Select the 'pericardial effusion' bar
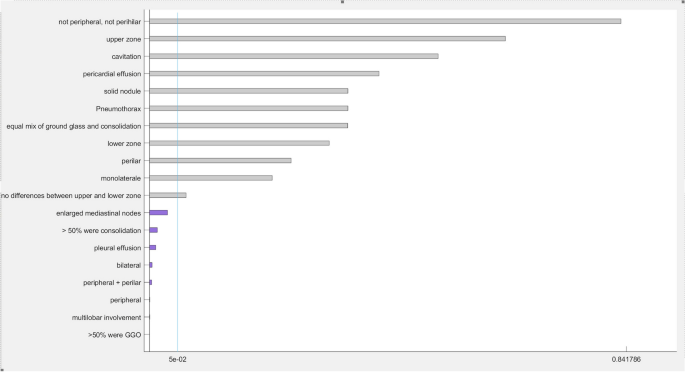This screenshot has height=372, width=685. (264, 74)
